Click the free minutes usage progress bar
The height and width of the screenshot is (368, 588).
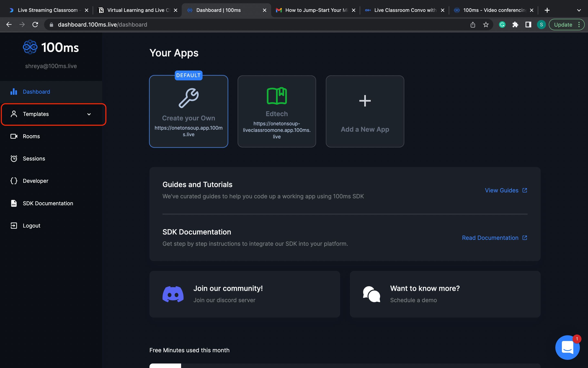(x=345, y=366)
